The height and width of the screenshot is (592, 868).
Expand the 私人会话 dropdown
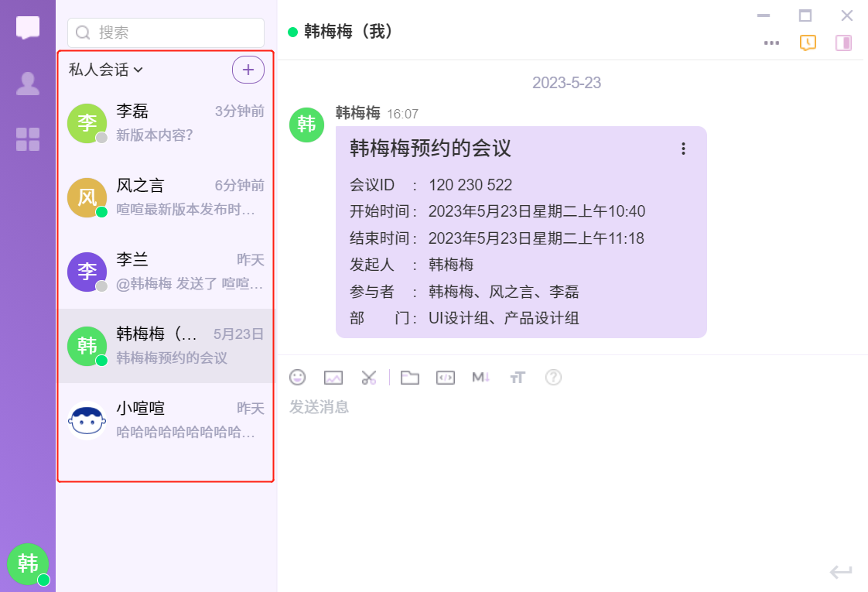coord(106,70)
